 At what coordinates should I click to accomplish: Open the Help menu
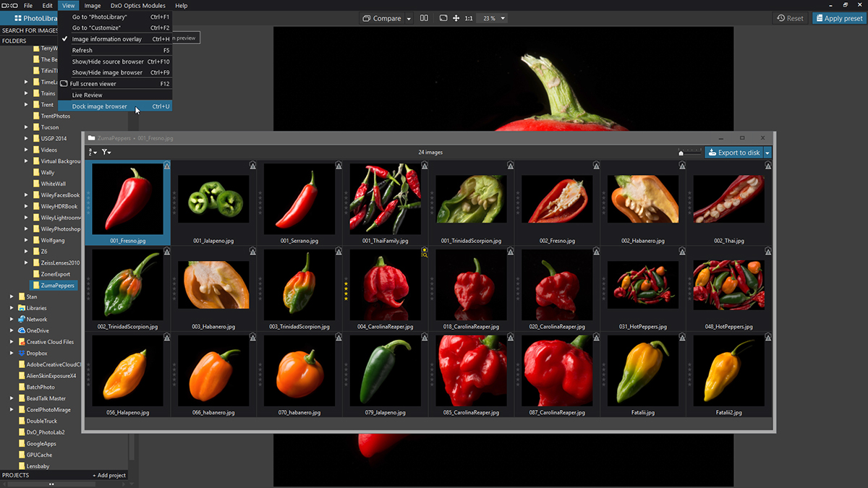(181, 5)
